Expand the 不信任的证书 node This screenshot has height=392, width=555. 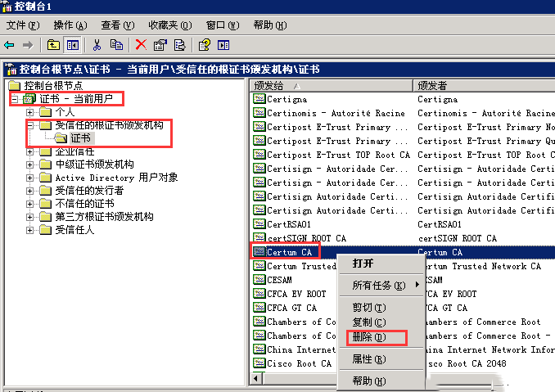coord(29,204)
